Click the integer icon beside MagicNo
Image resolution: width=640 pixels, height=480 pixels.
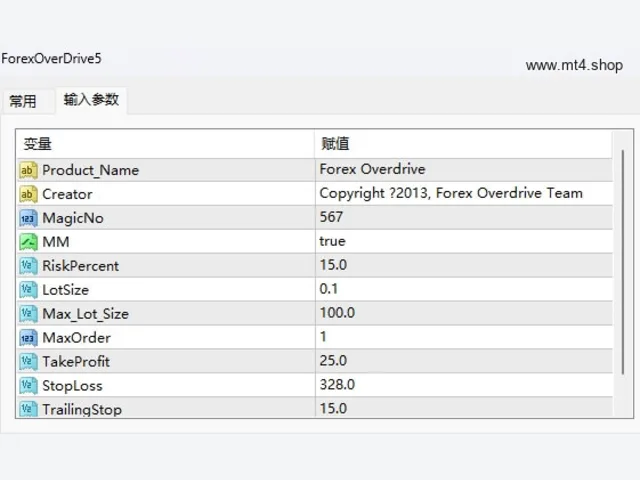[x=28, y=218]
